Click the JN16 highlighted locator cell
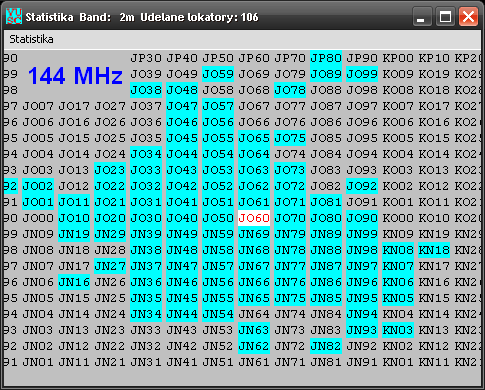This screenshot has width=485, height=390. click(x=74, y=282)
